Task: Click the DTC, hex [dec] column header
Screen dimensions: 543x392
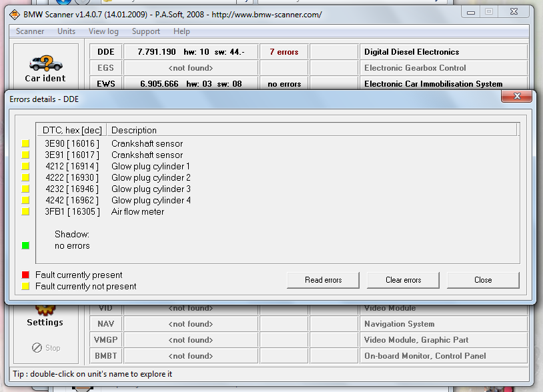Action: 71,130
